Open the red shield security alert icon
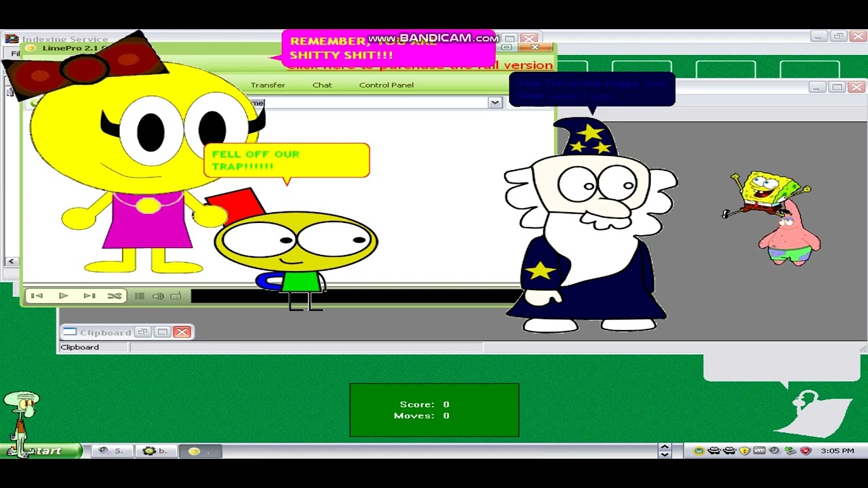The width and height of the screenshot is (868, 488). click(x=806, y=451)
